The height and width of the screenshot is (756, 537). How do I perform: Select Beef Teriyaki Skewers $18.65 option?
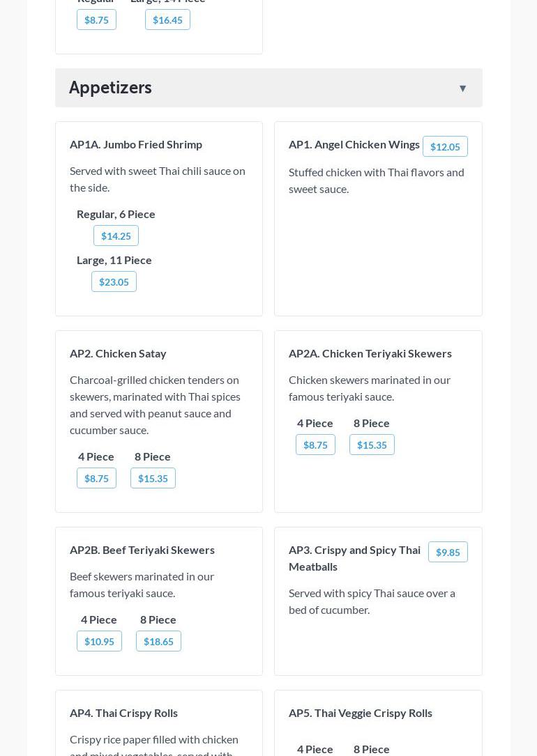point(158,642)
